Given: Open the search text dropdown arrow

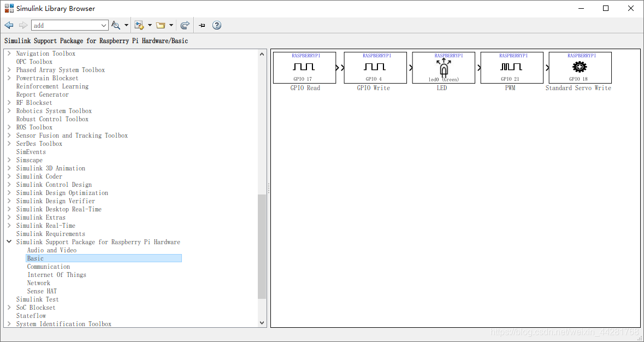Looking at the screenshot, I should (x=103, y=26).
